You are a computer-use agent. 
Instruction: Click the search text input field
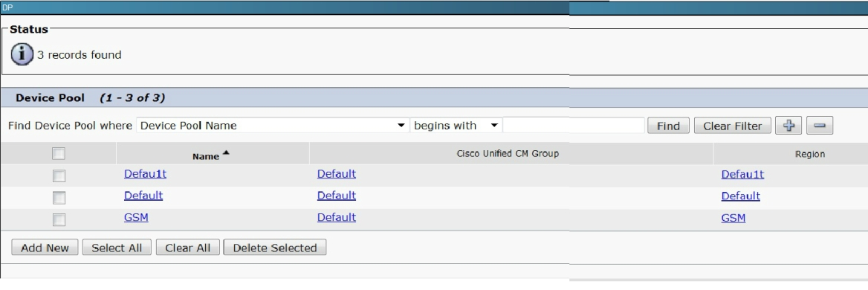(574, 126)
